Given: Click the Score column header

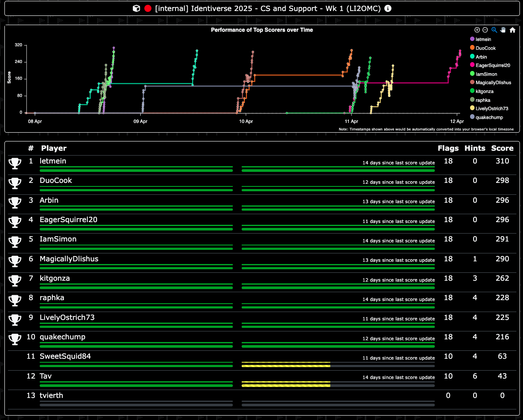Looking at the screenshot, I should (502, 148).
